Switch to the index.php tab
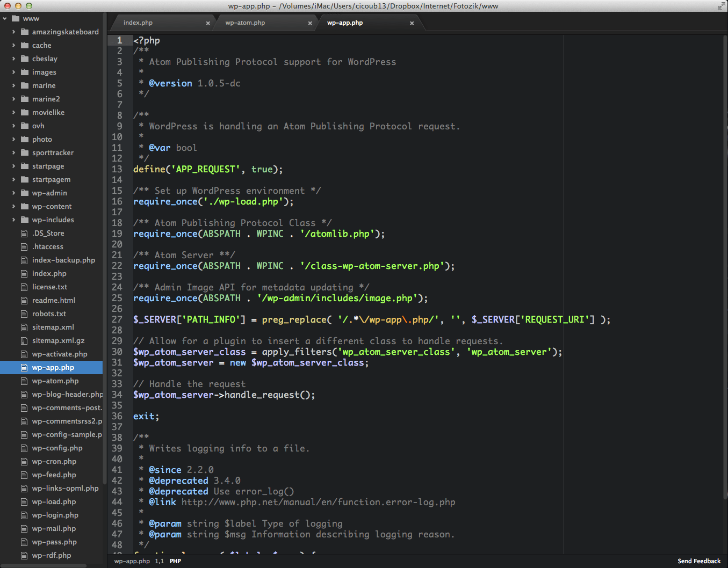The height and width of the screenshot is (568, 728). click(x=161, y=23)
